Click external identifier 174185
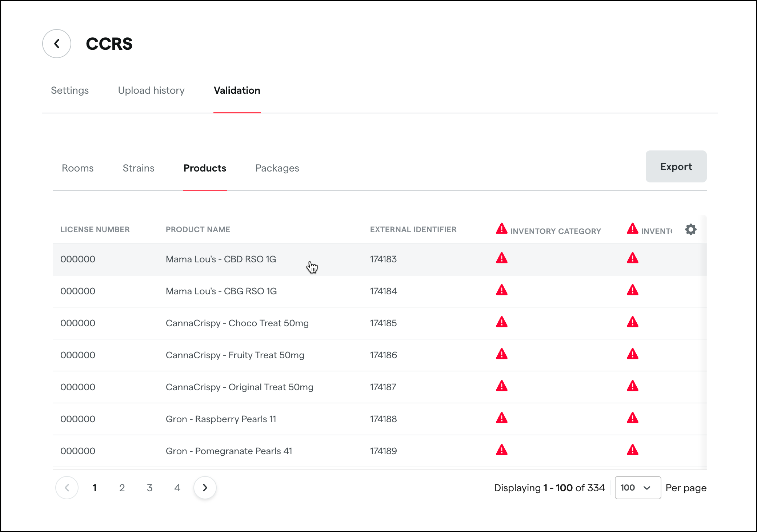This screenshot has width=757, height=532. pos(383,323)
